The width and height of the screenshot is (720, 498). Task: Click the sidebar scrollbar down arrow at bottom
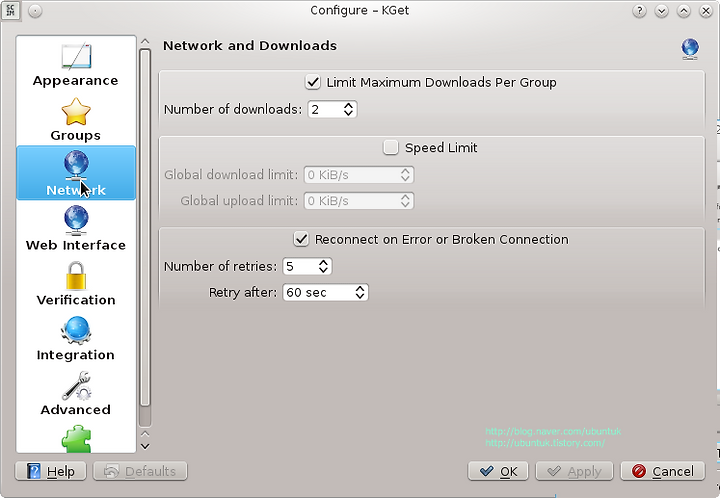pyautogui.click(x=145, y=446)
